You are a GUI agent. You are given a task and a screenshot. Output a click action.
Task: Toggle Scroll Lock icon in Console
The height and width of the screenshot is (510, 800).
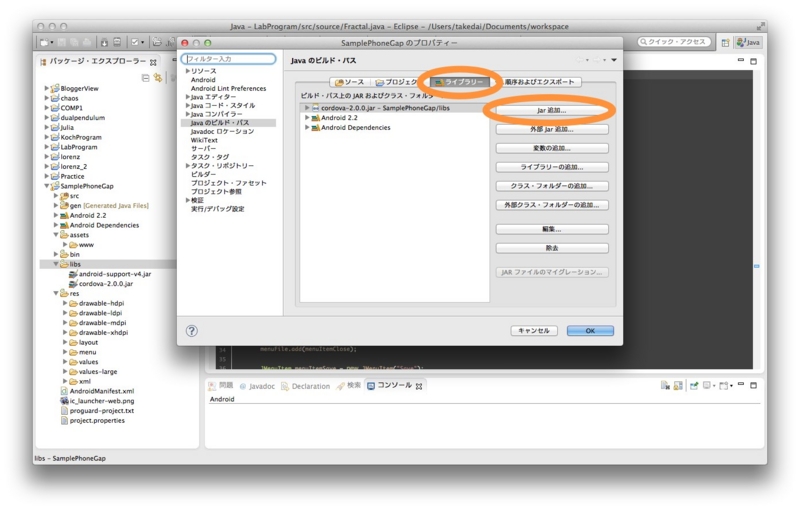click(678, 386)
